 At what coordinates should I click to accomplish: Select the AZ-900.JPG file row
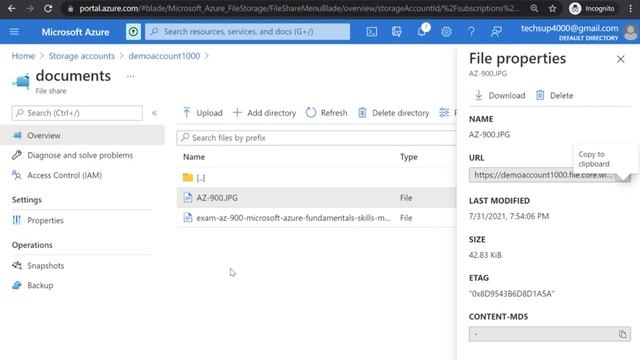click(316, 198)
